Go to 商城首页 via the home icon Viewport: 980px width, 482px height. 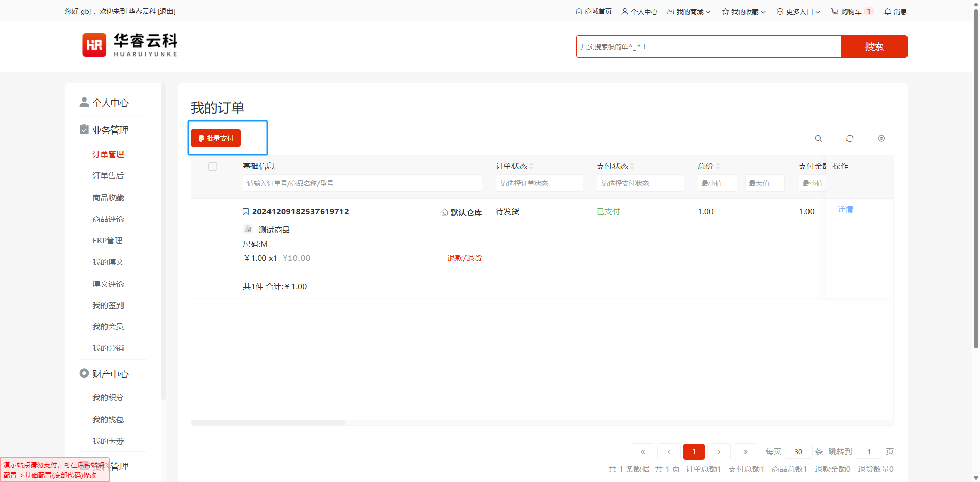[594, 12]
